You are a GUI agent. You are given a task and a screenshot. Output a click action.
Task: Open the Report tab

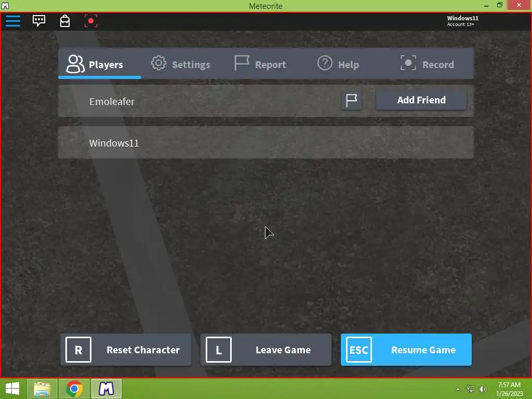260,64
